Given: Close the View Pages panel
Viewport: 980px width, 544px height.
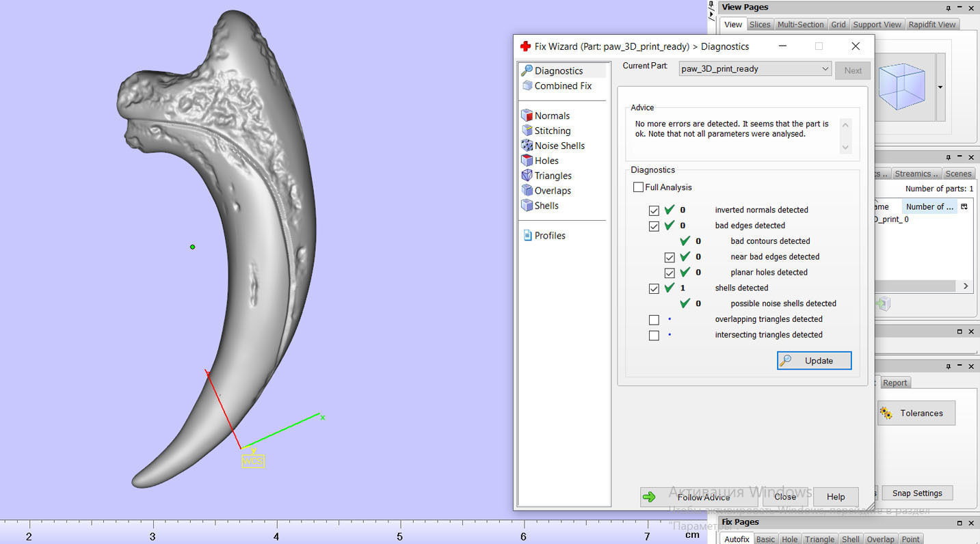Looking at the screenshot, I should click(x=972, y=8).
